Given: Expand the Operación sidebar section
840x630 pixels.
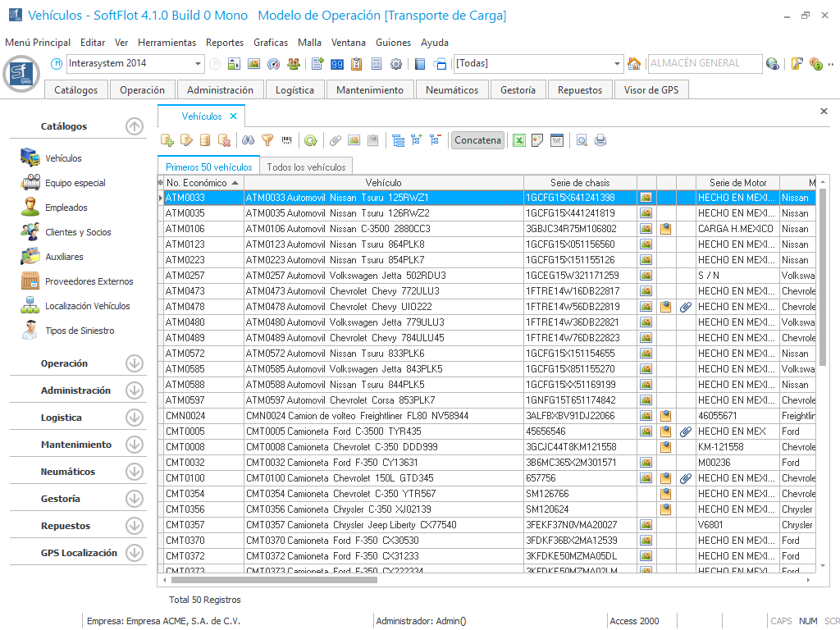Looking at the screenshot, I should click(x=135, y=363).
